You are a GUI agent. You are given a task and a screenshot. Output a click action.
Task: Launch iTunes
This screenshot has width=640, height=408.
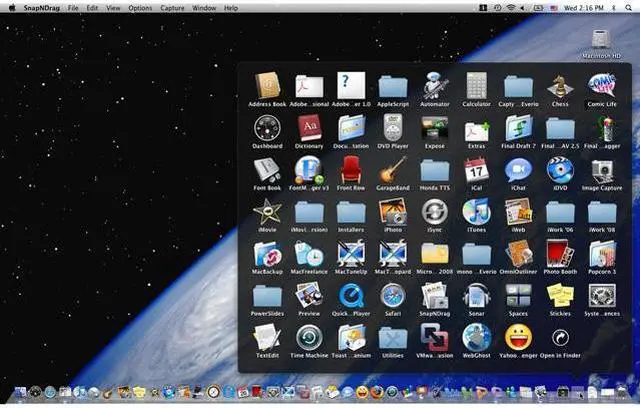tap(476, 212)
